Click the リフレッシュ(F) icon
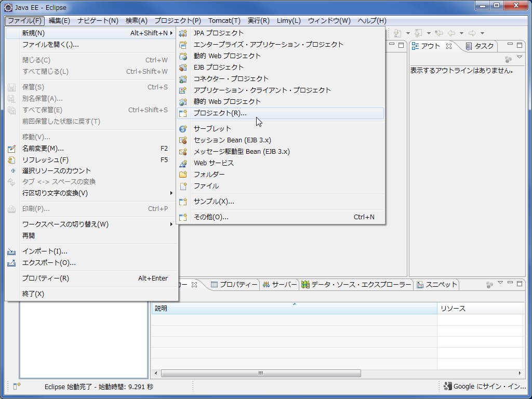The width and height of the screenshot is (532, 399). 11,160
